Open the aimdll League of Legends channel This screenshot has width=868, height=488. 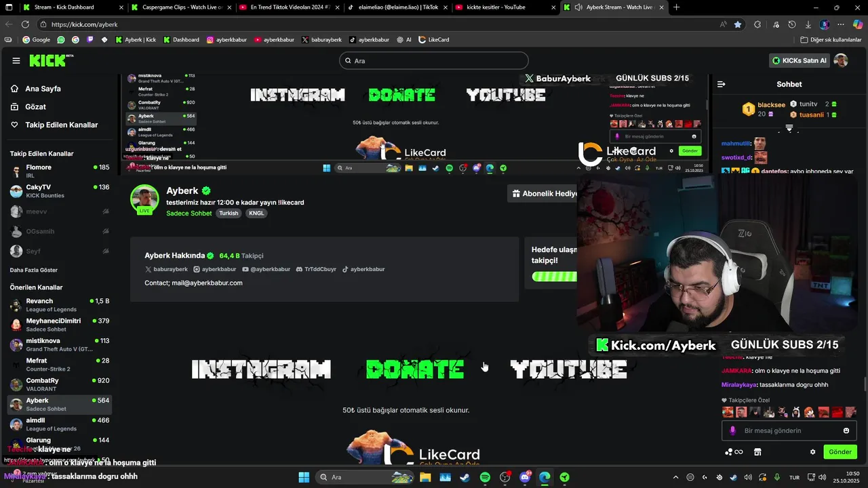pyautogui.click(x=60, y=424)
